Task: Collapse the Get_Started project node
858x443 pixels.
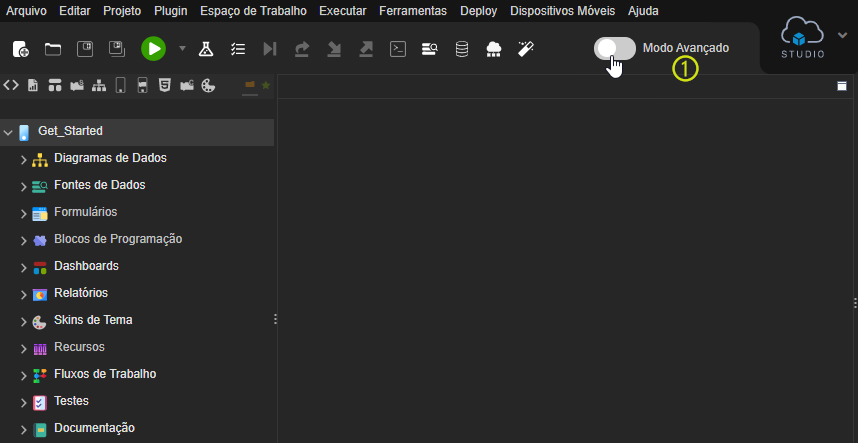Action: (x=8, y=132)
